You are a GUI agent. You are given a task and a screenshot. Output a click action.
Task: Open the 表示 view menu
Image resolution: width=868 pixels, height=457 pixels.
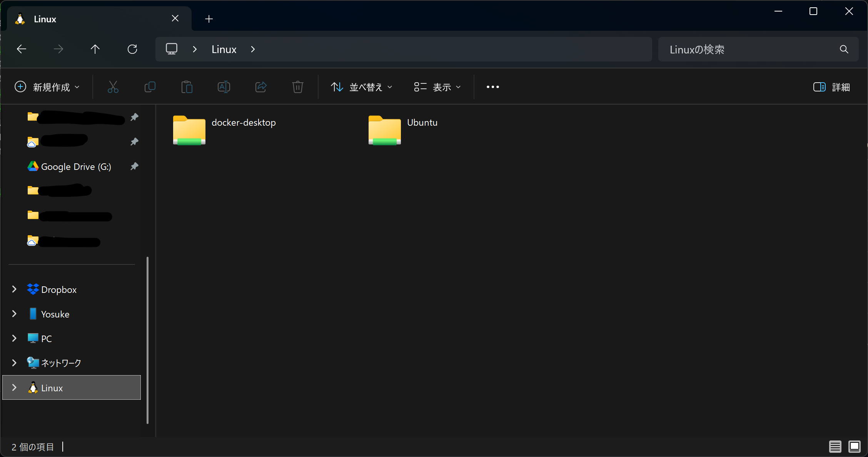[437, 87]
